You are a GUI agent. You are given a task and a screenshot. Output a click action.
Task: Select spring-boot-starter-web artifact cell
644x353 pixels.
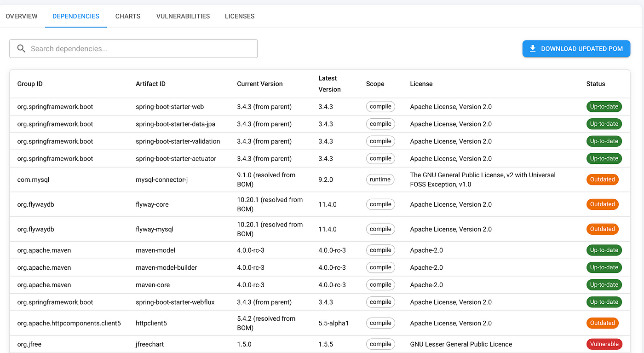click(170, 107)
